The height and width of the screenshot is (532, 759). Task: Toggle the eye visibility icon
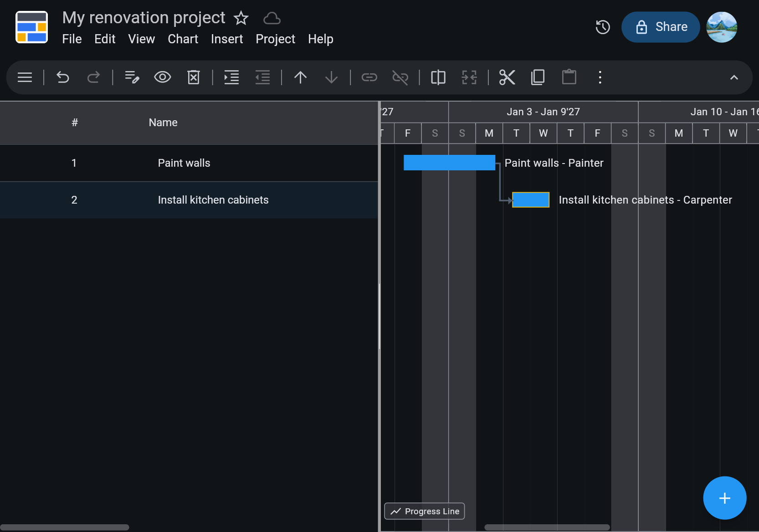pos(163,77)
